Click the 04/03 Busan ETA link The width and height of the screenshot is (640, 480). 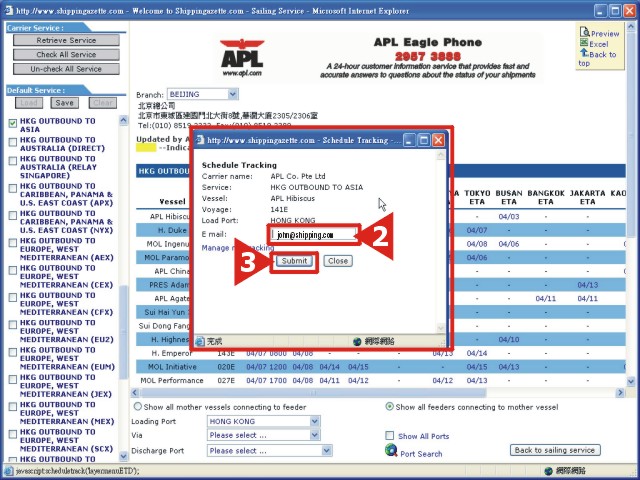click(x=509, y=216)
